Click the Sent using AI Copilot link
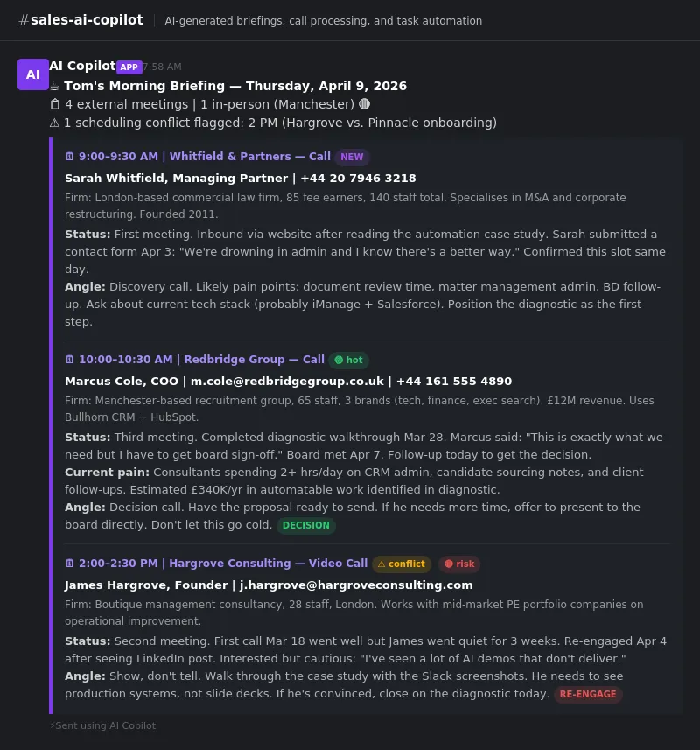Image resolution: width=700 pixels, height=750 pixels. (105, 725)
